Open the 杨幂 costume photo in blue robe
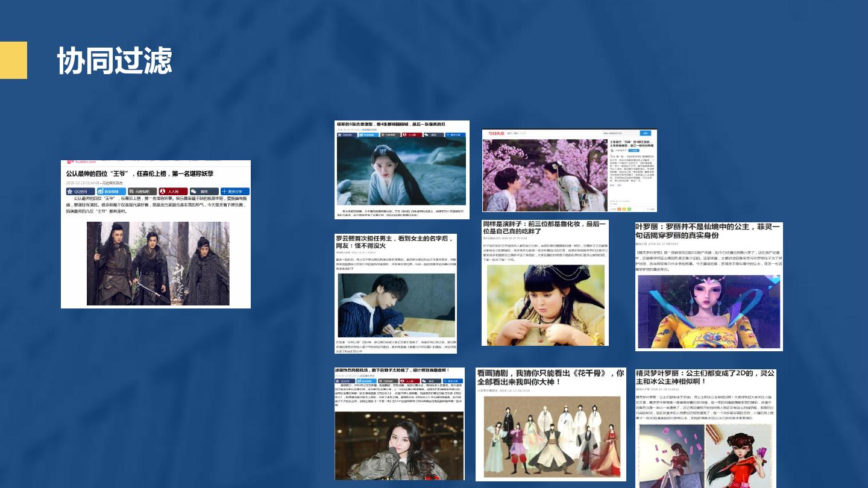Screen dimensions: 868x488 point(401,172)
